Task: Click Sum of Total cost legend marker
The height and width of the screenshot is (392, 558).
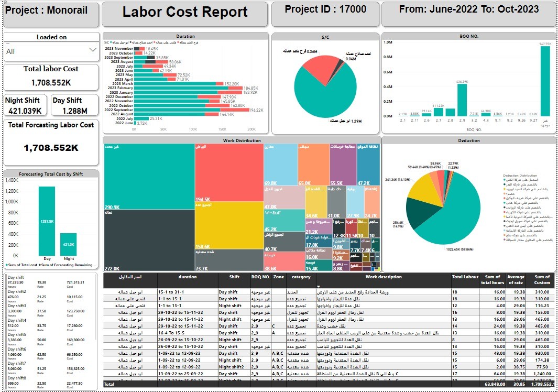Action: pyautogui.click(x=7, y=265)
